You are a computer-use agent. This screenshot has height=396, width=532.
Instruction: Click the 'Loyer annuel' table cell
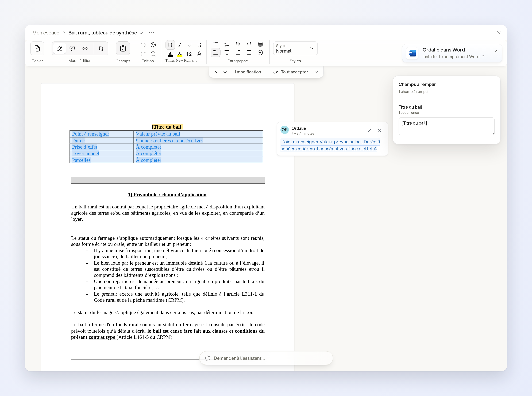[102, 153]
